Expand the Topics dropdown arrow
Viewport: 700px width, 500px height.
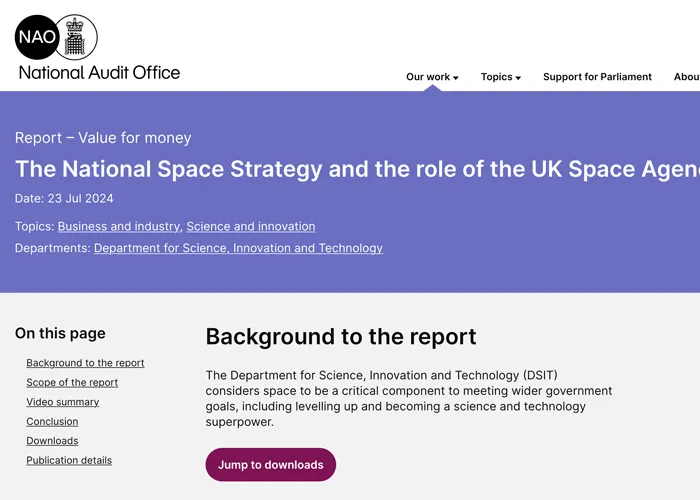[x=518, y=78]
